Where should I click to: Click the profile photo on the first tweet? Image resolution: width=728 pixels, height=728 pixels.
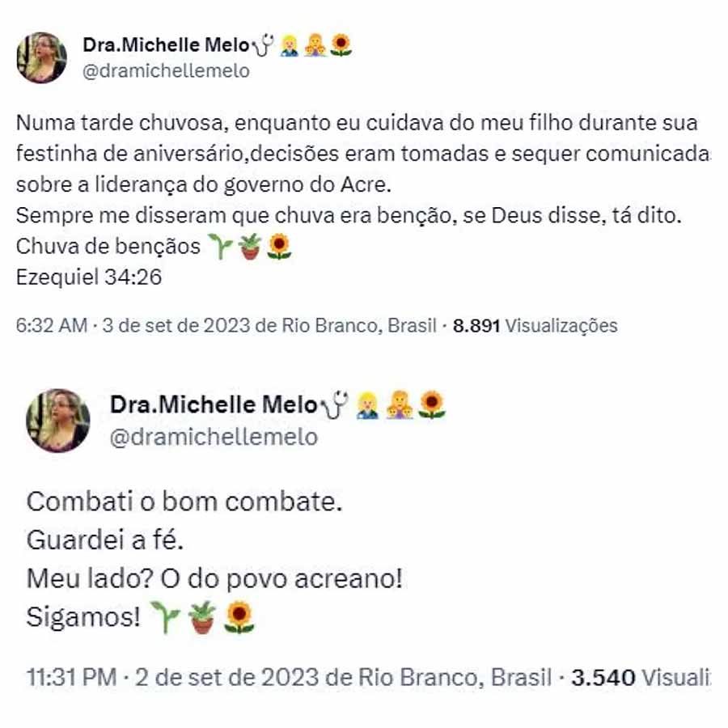42,57
